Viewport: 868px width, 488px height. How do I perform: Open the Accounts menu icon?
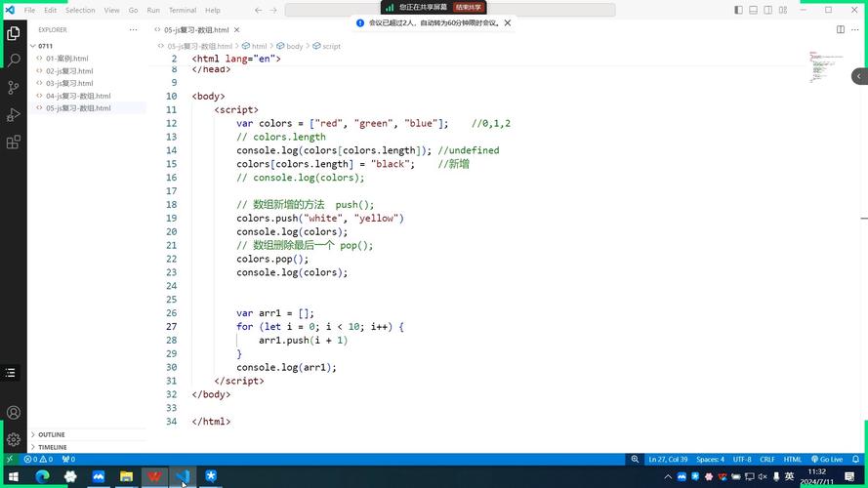pos(14,413)
